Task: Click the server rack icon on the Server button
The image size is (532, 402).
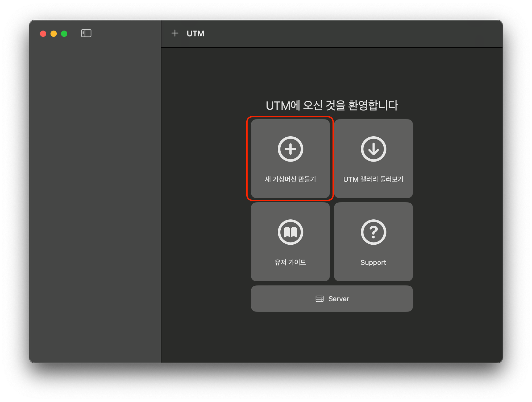Action: pos(320,299)
